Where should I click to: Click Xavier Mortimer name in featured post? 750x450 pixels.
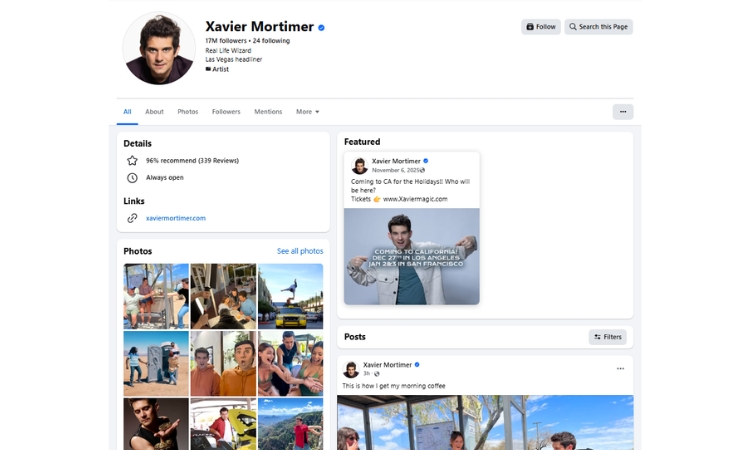[x=396, y=161]
